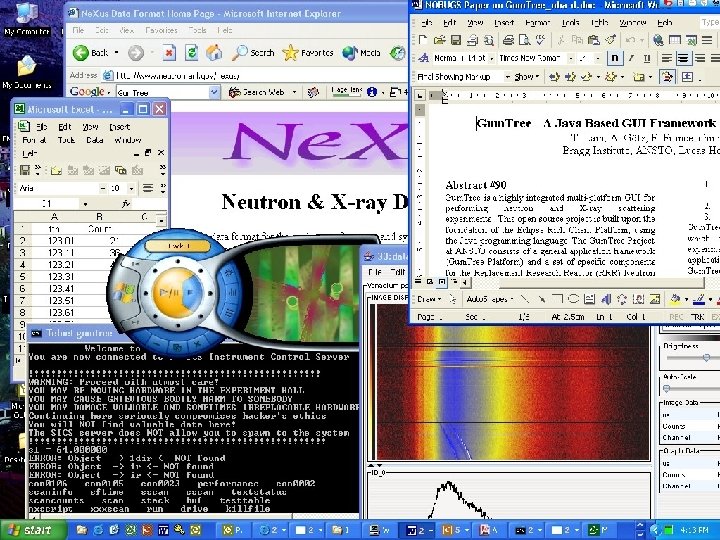Open the Windows Start menu
Screen dimensions: 720x540
click(32, 530)
